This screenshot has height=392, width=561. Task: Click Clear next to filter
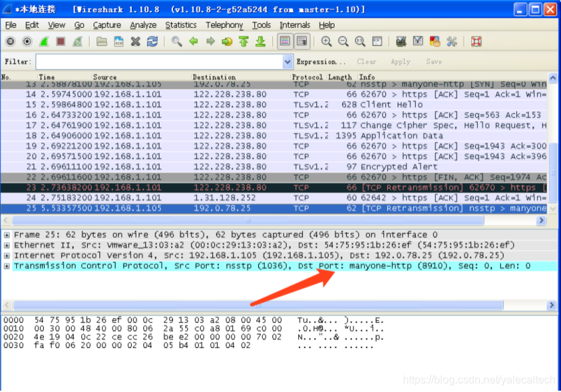pos(366,62)
